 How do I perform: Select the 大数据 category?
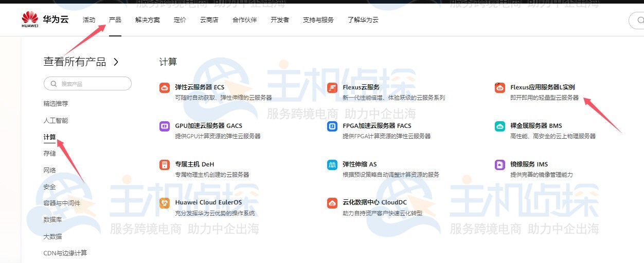click(x=53, y=236)
